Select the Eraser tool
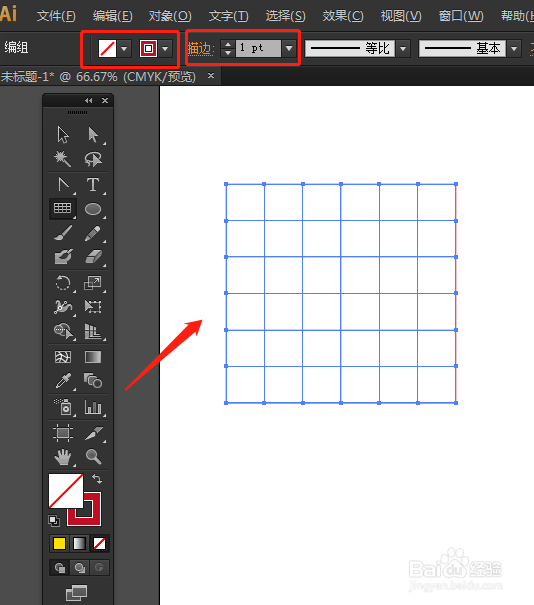 click(93, 257)
